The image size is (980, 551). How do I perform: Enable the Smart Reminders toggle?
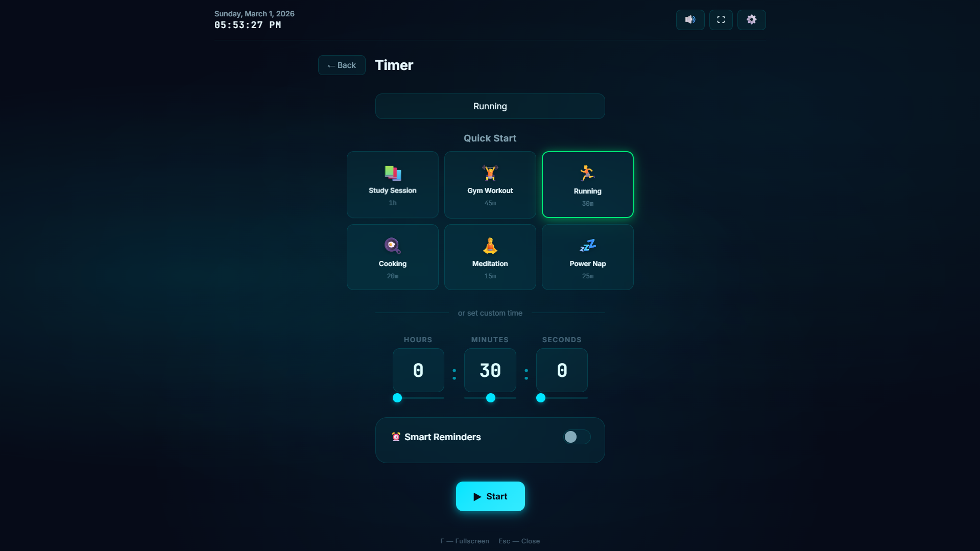coord(577,437)
